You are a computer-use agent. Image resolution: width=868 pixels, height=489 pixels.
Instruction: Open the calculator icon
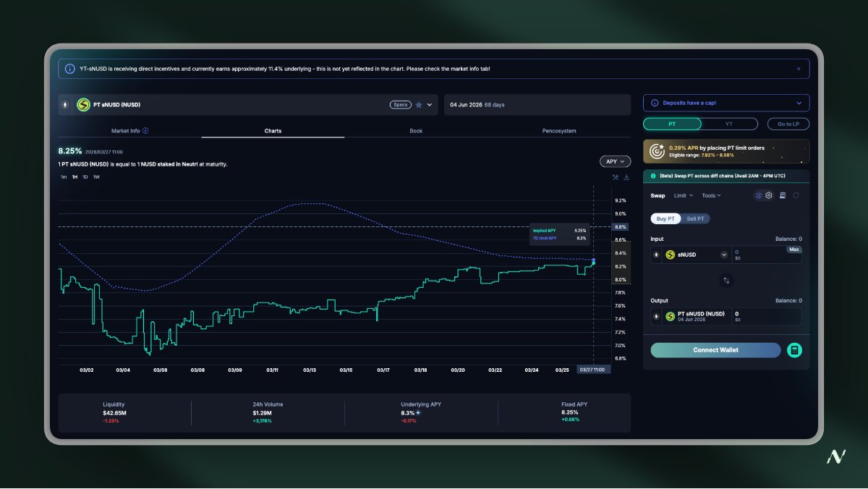(x=795, y=350)
